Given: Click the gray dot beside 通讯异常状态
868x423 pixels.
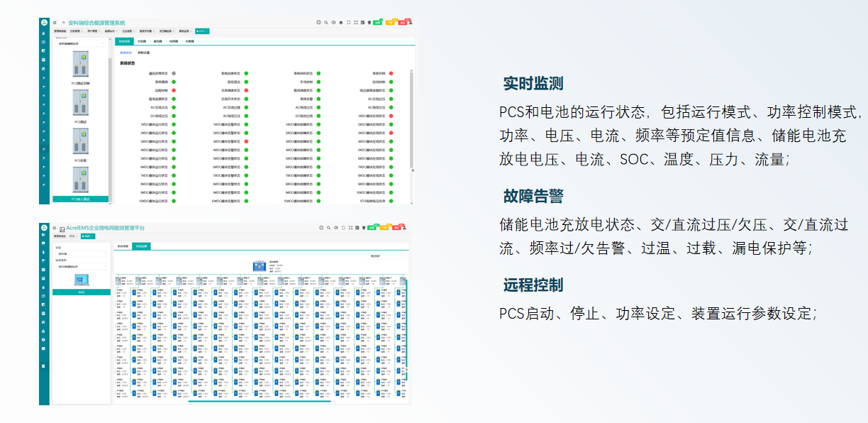Looking at the screenshot, I should 174,74.
